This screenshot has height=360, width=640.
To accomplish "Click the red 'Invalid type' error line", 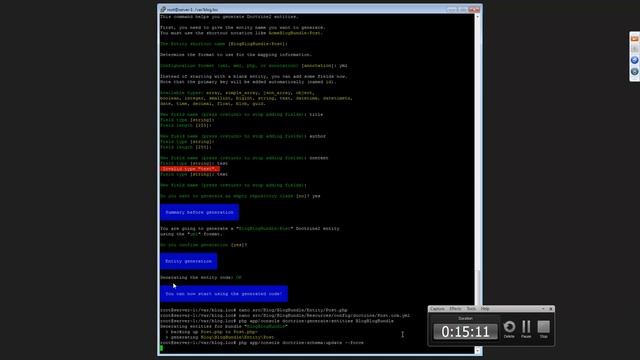I will click(x=190, y=169).
